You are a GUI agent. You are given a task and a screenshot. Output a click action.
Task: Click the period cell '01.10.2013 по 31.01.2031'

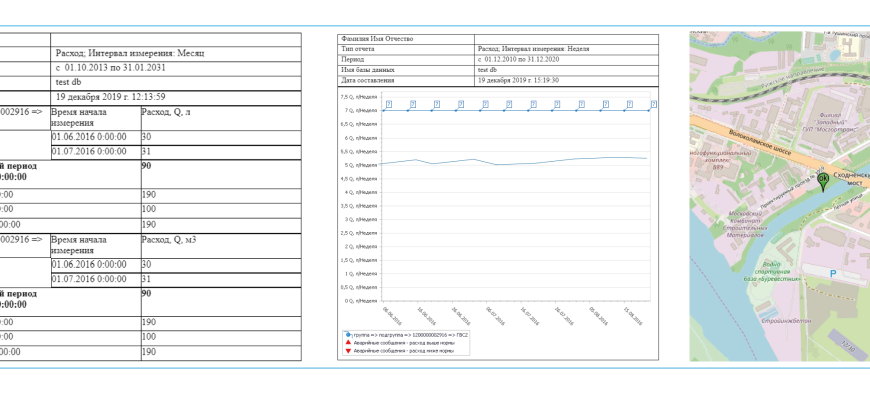(119, 67)
